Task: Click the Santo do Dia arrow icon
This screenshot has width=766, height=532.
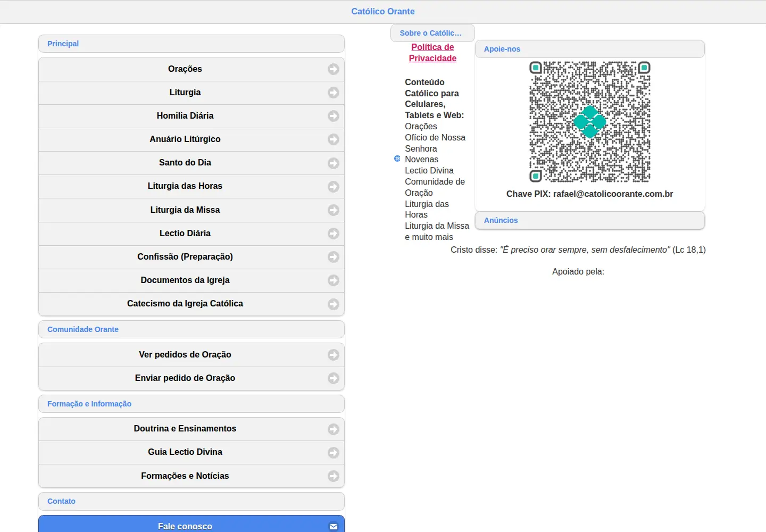Action: [x=334, y=163]
